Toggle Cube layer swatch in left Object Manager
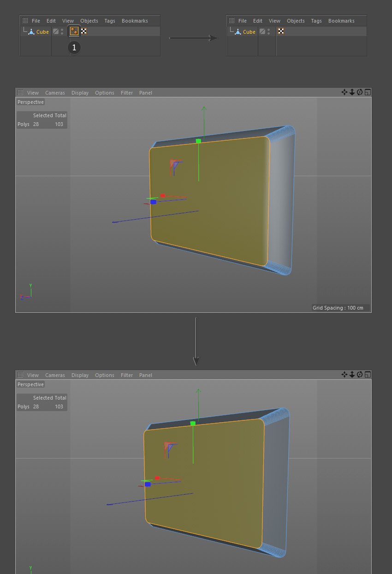 55,31
